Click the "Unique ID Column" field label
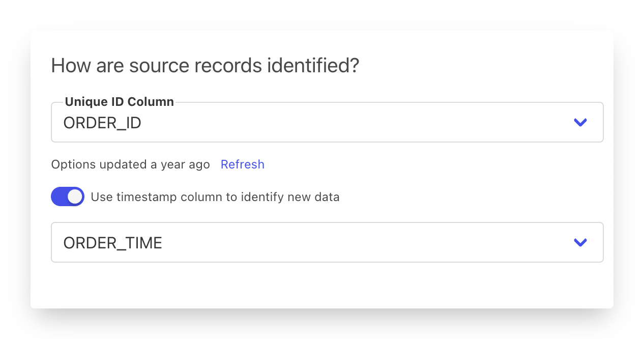Viewport: 644px width, 339px height. point(120,102)
